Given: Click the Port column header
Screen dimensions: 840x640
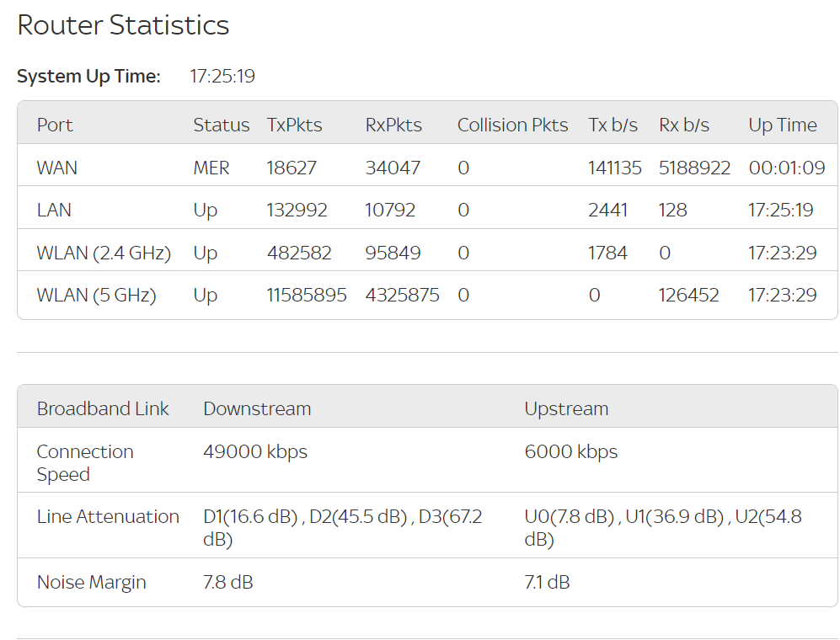Looking at the screenshot, I should (x=55, y=125).
